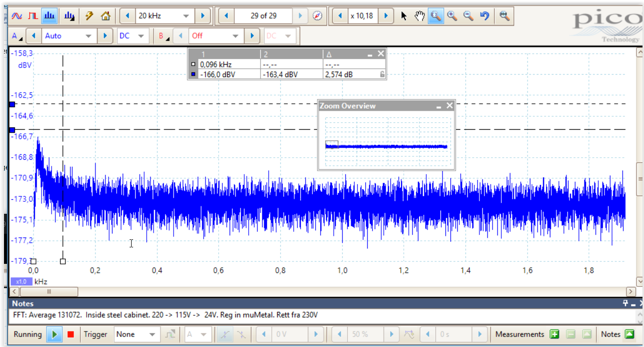
Task: Open Channel B options button
Action: coord(163,36)
